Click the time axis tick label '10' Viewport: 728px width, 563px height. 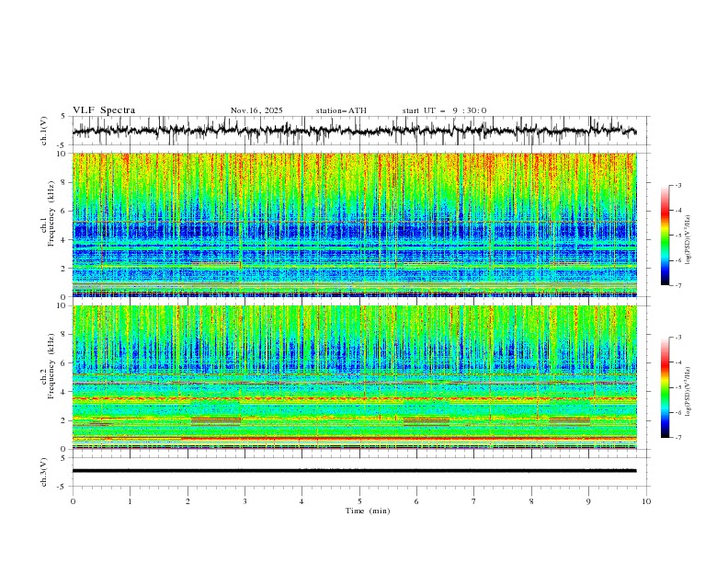(646, 501)
